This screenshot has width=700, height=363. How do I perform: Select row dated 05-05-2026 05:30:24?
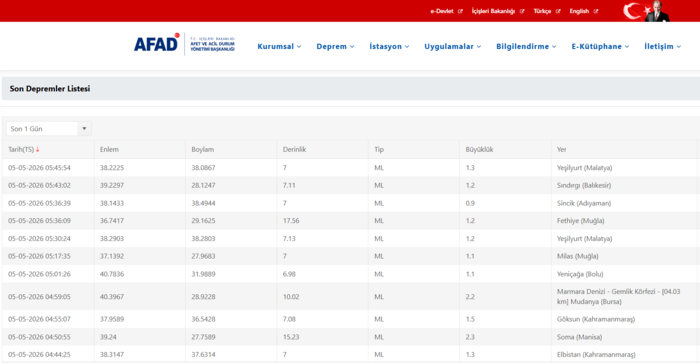coord(350,238)
